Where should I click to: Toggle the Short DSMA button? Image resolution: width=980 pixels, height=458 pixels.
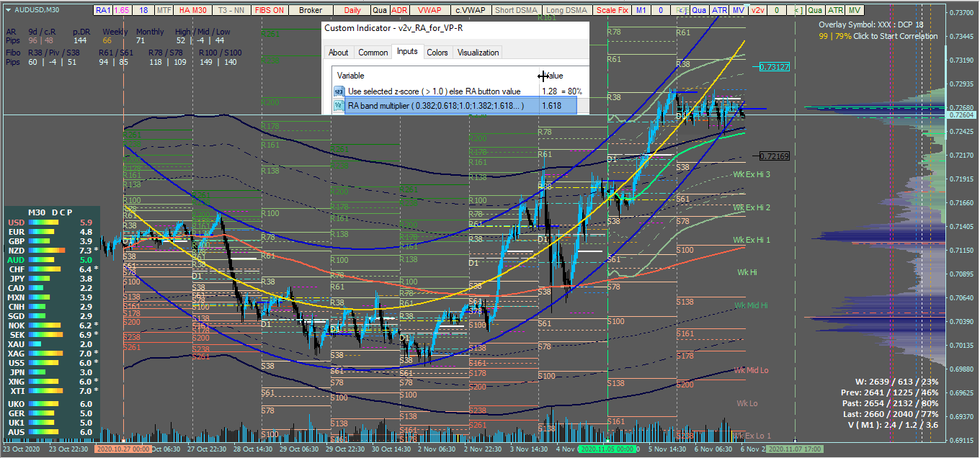pyautogui.click(x=515, y=11)
